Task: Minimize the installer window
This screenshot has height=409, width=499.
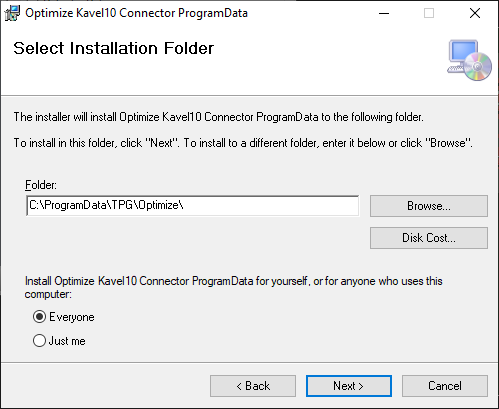Action: (x=384, y=13)
